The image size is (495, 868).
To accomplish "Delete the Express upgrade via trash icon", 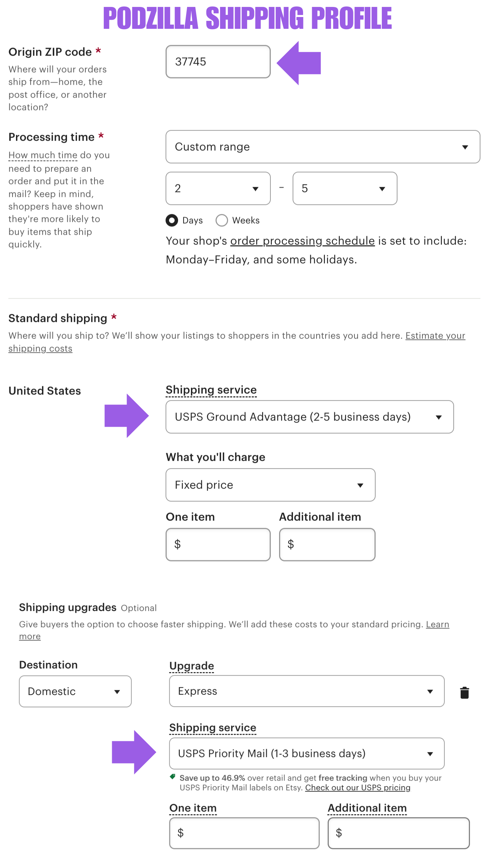I will pyautogui.click(x=464, y=692).
